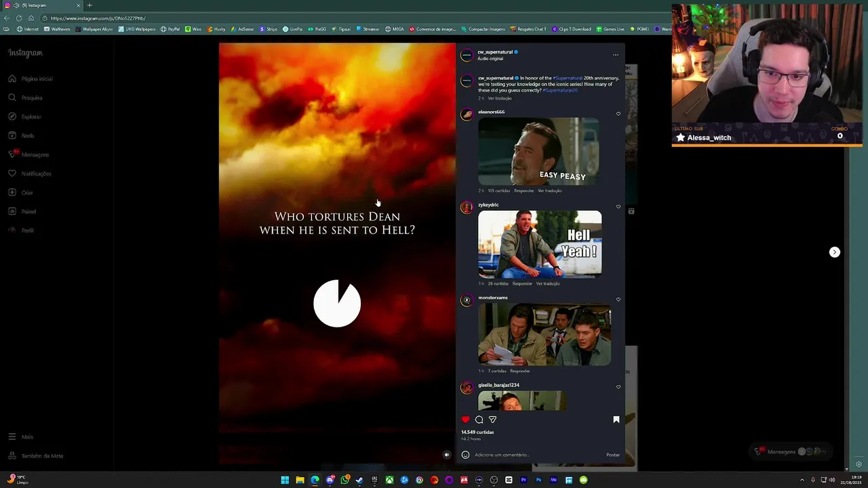Go to Explorar in the sidebar
Image resolution: width=868 pixels, height=488 pixels.
25,117
